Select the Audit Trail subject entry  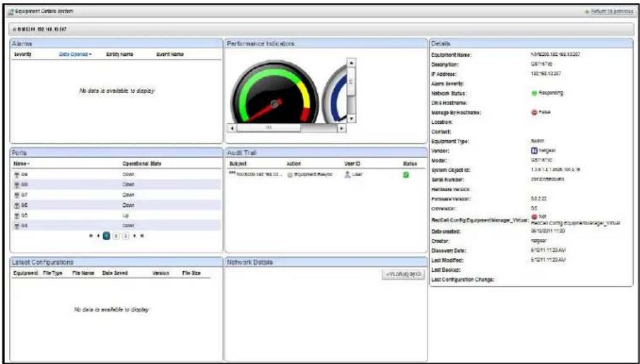point(254,175)
